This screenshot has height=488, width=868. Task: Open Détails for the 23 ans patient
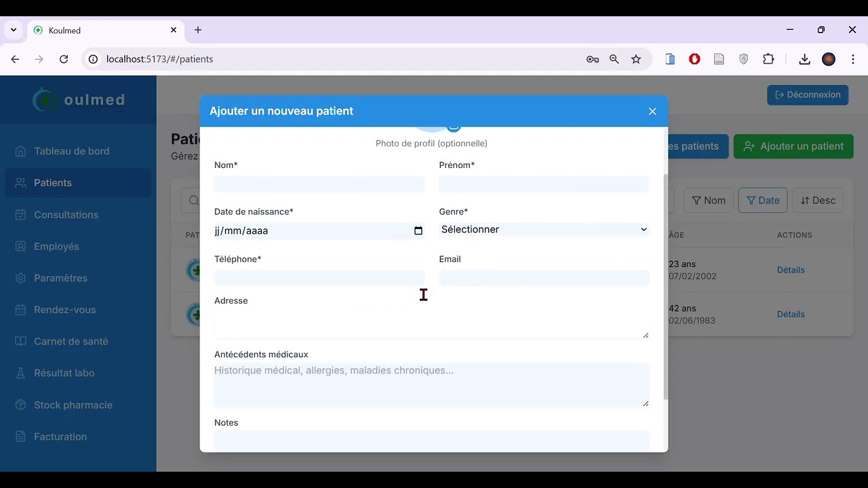pos(791,270)
